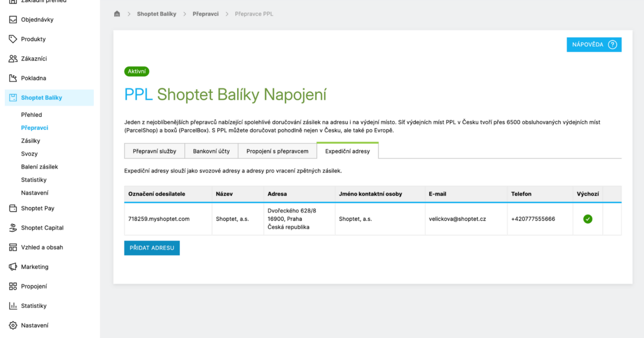Image resolution: width=644 pixels, height=338 pixels.
Task: Select the Expediční adresy tab
Action: coord(347,151)
